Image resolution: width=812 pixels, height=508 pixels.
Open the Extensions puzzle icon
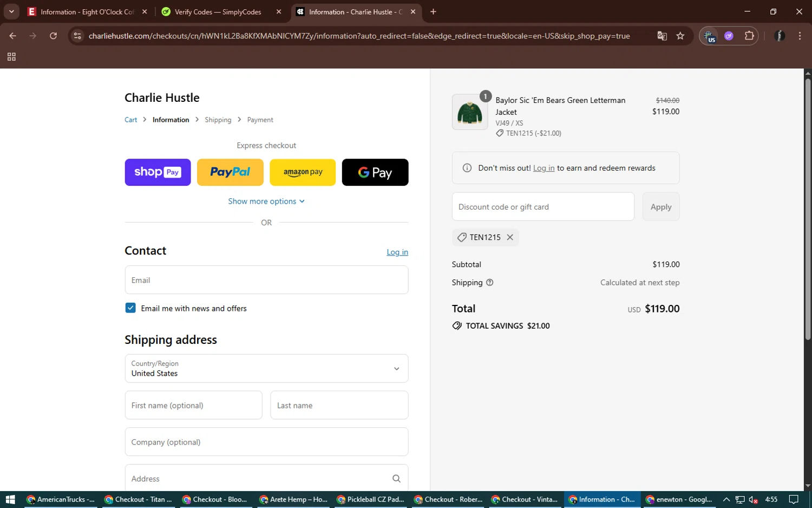749,36
